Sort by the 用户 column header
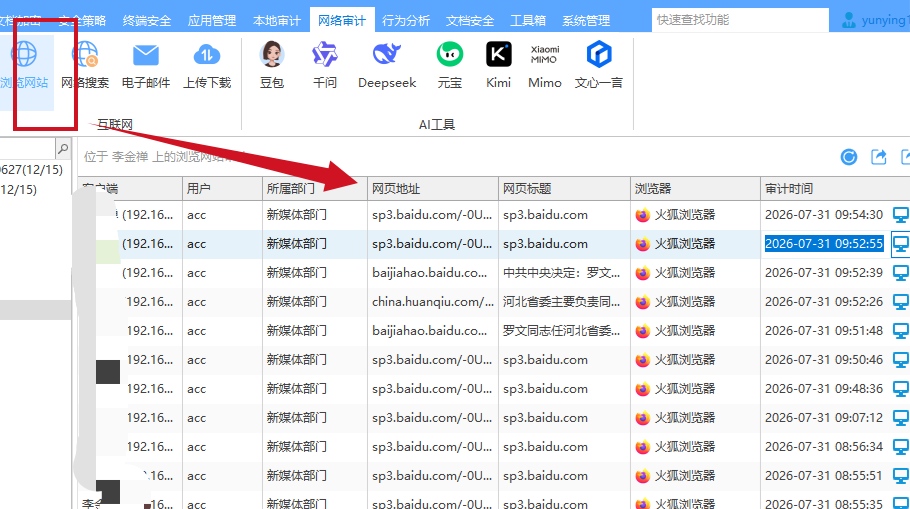This screenshot has height=509, width=910. coord(222,189)
